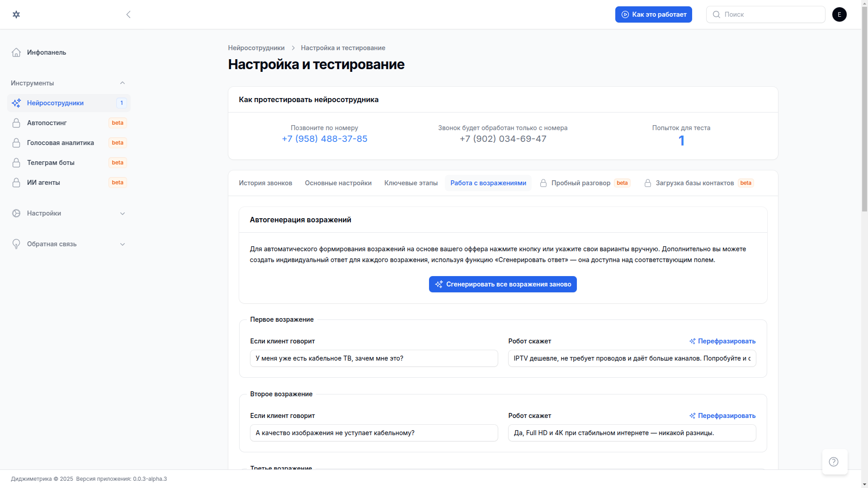
Task: Select the Работа с возражениями tab
Action: click(488, 183)
